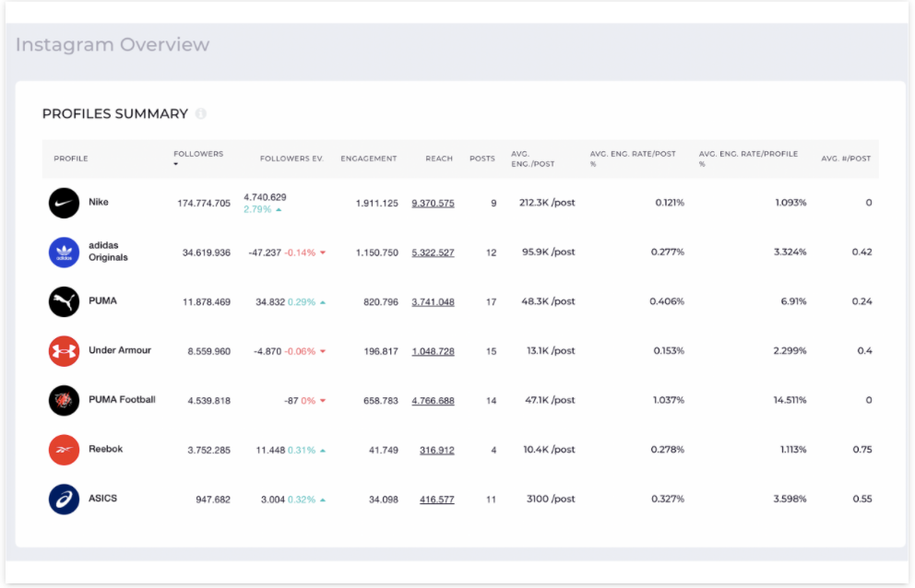Sort by Posts column header
This screenshot has width=915, height=588.
tap(482, 159)
